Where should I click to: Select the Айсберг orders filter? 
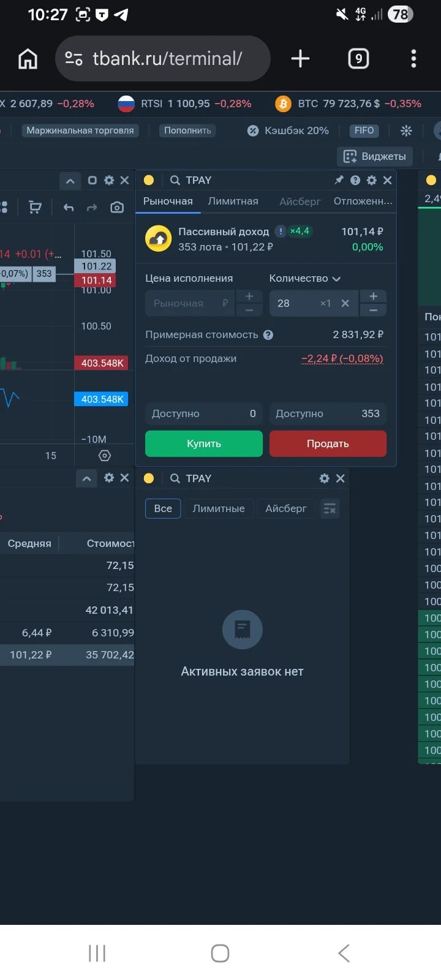click(286, 508)
